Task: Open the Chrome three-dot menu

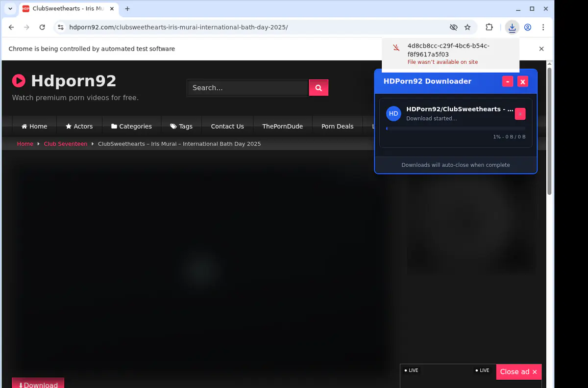Action: point(543,27)
